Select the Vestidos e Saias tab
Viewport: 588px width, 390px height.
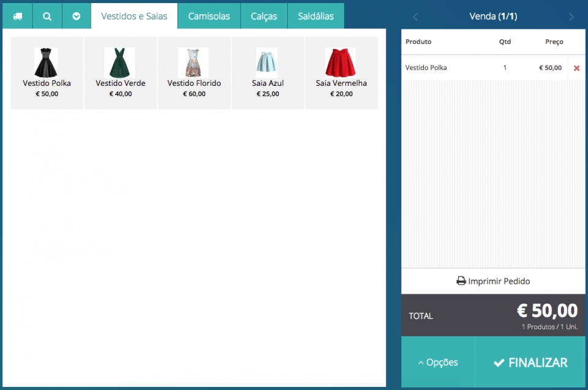point(134,17)
